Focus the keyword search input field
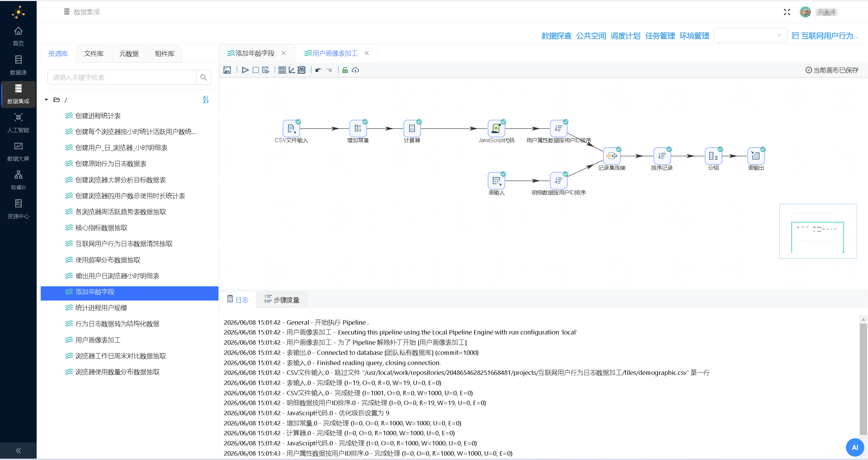The width and height of the screenshot is (868, 460). coord(122,77)
